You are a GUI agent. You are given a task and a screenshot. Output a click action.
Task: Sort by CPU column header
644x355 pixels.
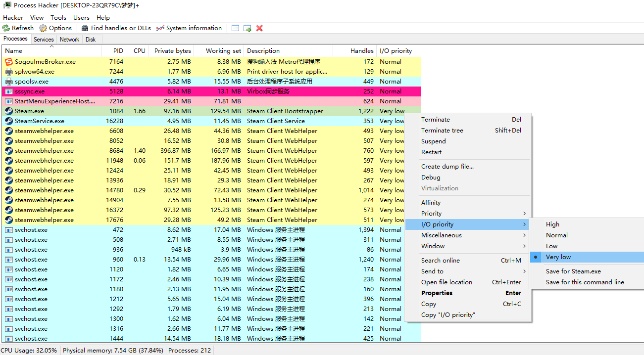(x=137, y=51)
